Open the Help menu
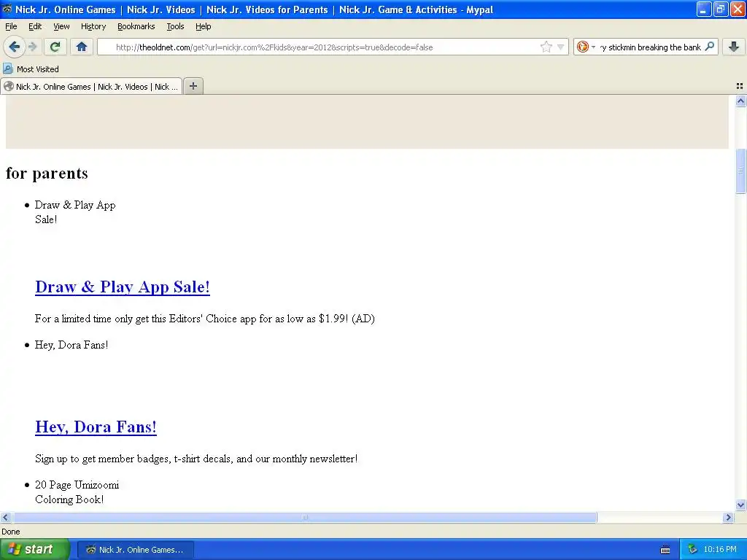747x560 pixels. 204,26
